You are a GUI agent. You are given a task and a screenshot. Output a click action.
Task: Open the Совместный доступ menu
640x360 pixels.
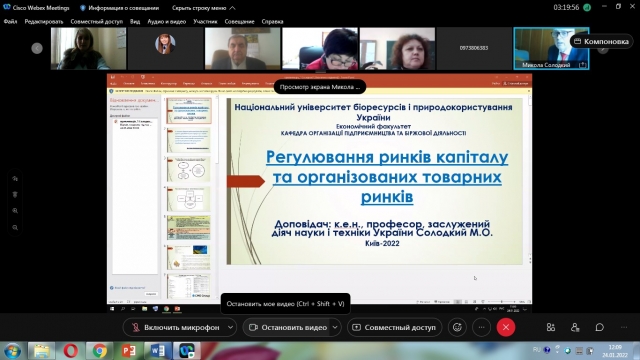click(x=96, y=22)
